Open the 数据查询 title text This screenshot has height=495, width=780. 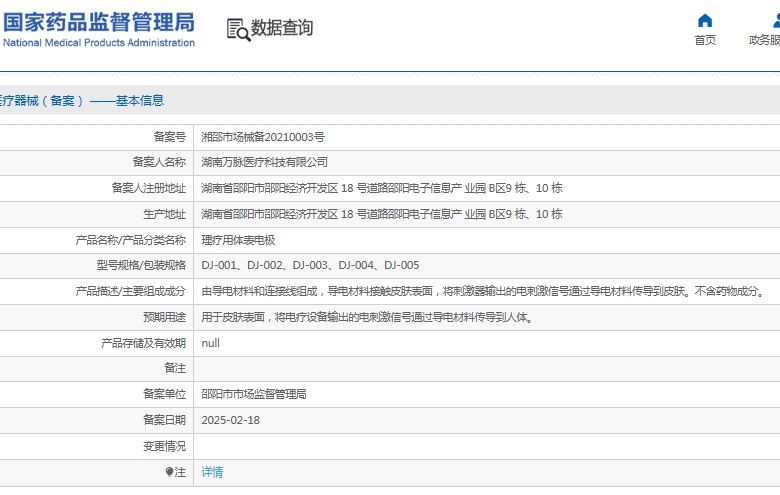(x=282, y=28)
